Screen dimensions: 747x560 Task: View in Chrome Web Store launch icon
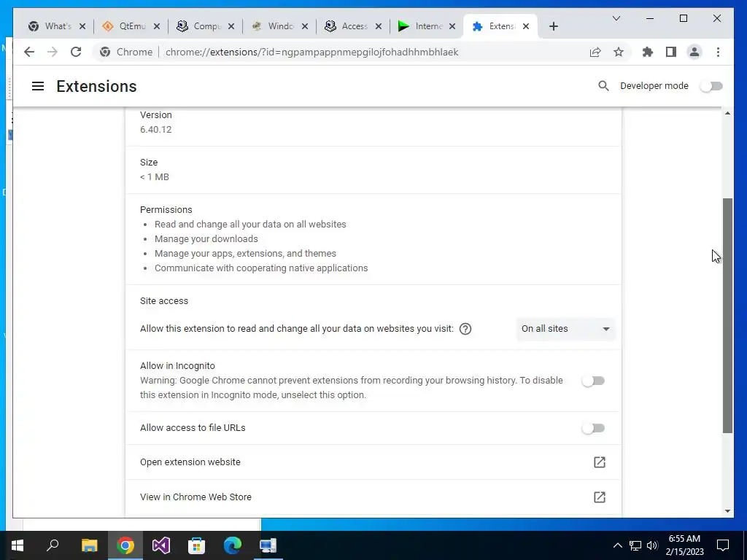point(600,497)
